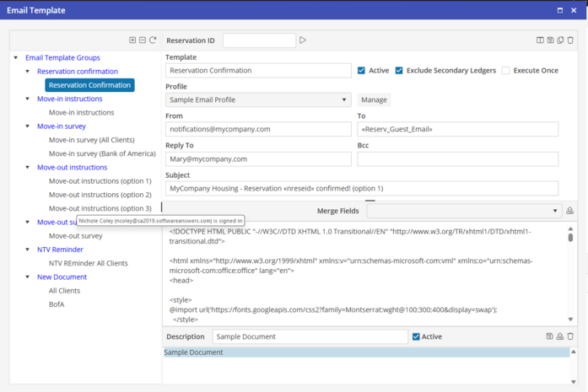The height and width of the screenshot is (392, 588).
Task: Collapse the Move-out instructions group
Action: 27,168
